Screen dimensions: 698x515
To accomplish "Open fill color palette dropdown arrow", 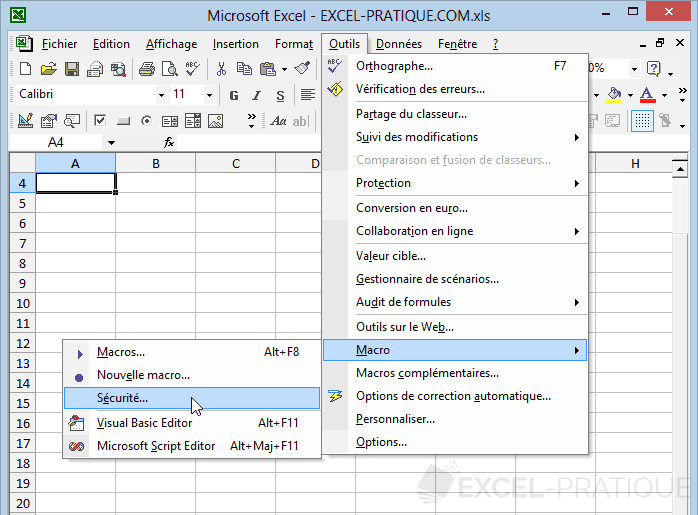I will point(630,95).
